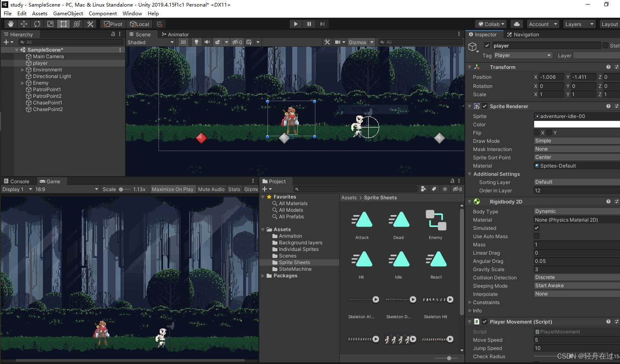The height and width of the screenshot is (364, 620).
Task: Open scene camera settings icon
Action: (338, 42)
